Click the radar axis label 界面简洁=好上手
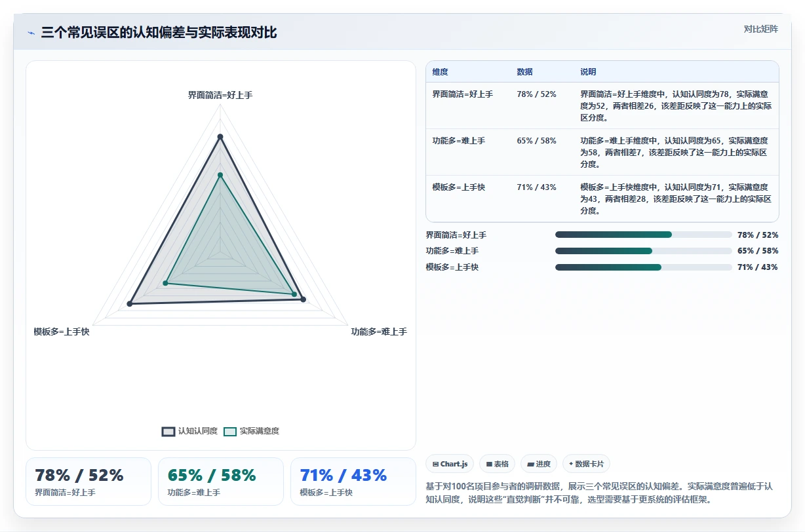 (220, 95)
